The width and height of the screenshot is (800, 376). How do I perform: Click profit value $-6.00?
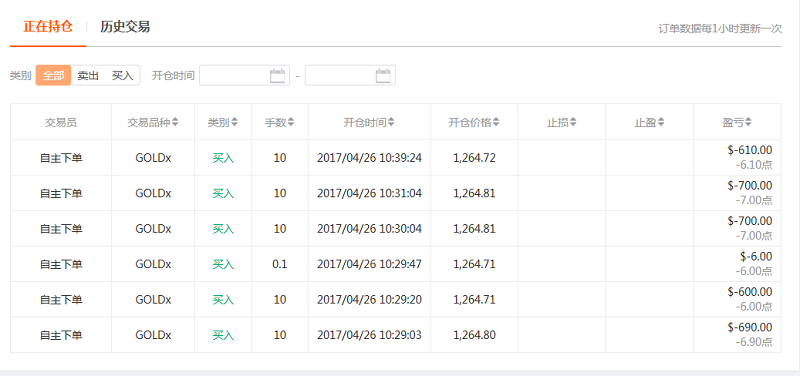click(x=756, y=256)
